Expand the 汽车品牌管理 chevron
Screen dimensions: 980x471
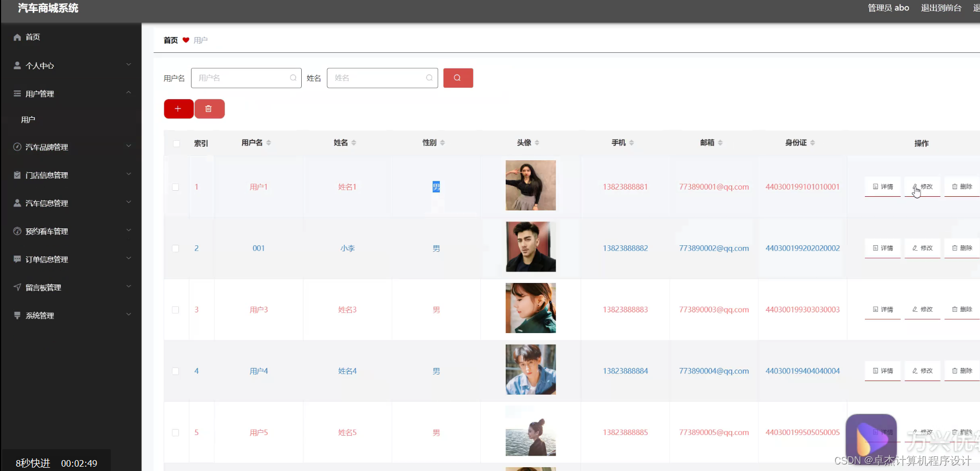point(129,146)
